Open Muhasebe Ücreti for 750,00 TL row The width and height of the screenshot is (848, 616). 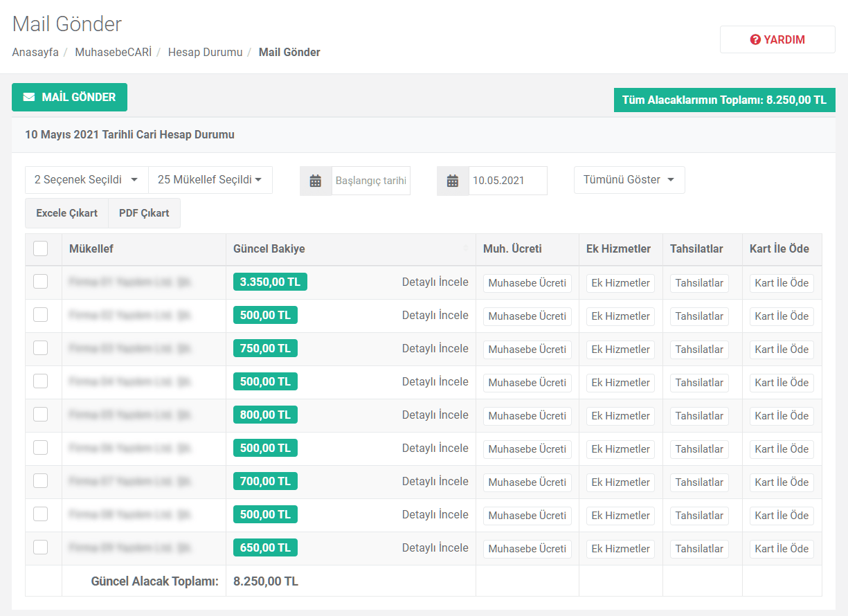tap(527, 350)
